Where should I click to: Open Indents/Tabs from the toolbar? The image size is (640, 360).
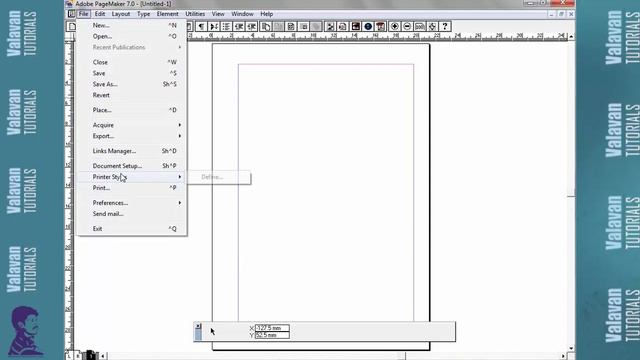[x=214, y=27]
